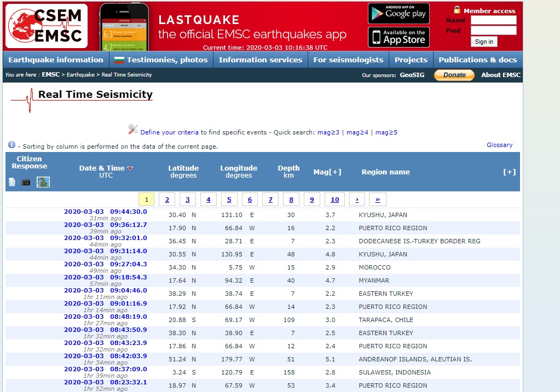This screenshot has height=392, width=560.
Task: Click the testimonies document icon
Action: 12,182
